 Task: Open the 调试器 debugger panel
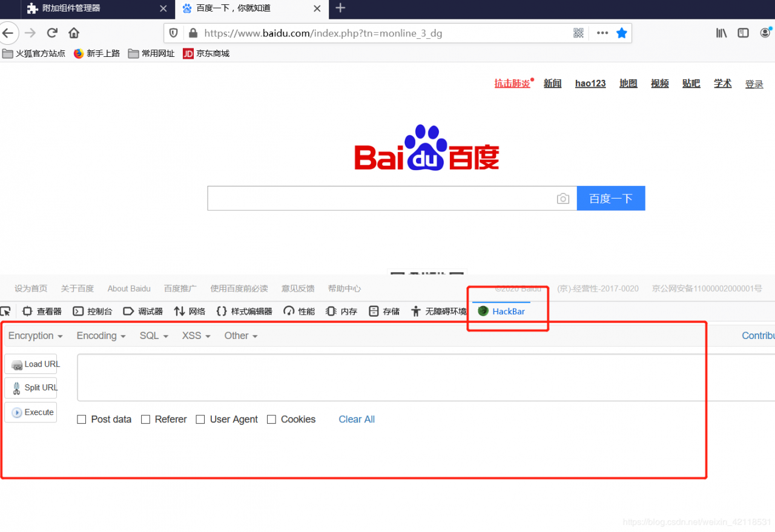tap(143, 311)
